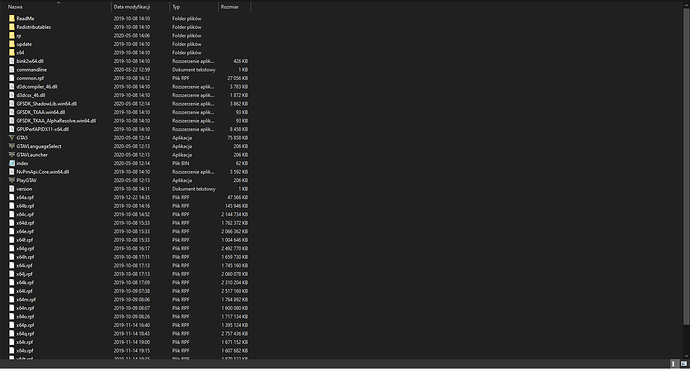Click the 27 056 KB size of common.rpf
The height and width of the screenshot is (369, 690).
pos(238,78)
